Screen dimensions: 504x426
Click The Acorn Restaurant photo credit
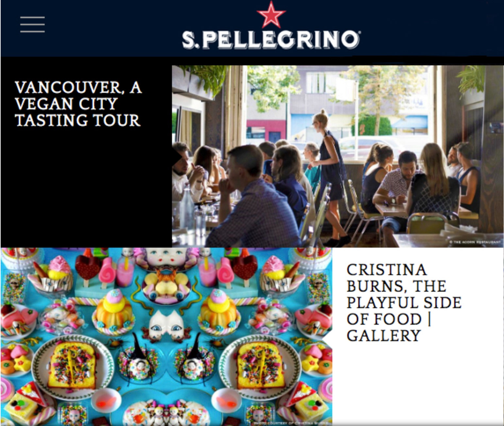pos(475,242)
